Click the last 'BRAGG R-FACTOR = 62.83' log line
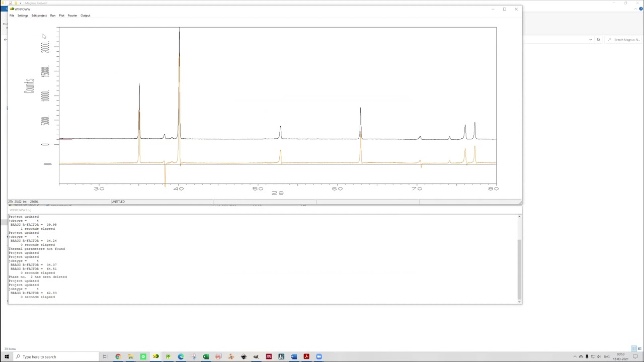644x362 pixels. pos(34,293)
